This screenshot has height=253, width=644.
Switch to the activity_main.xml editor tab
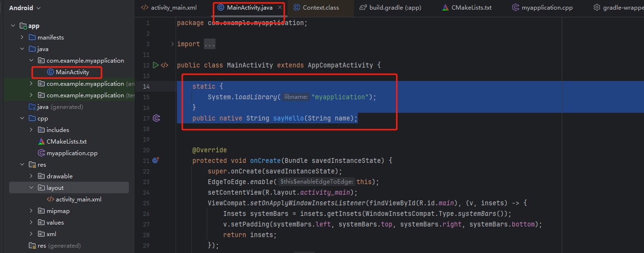[x=169, y=8]
